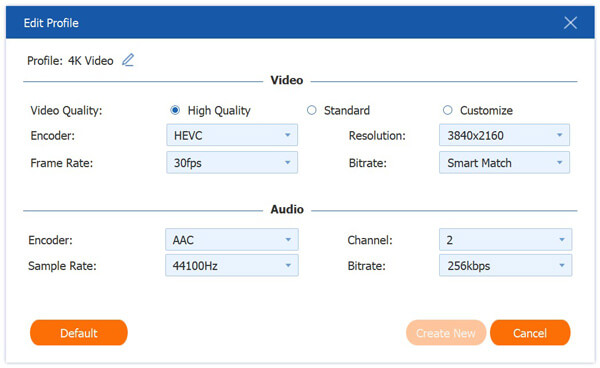Viewport: 600px width, 368px height.
Task: Click the Frame Rate label
Action: [x=62, y=163]
